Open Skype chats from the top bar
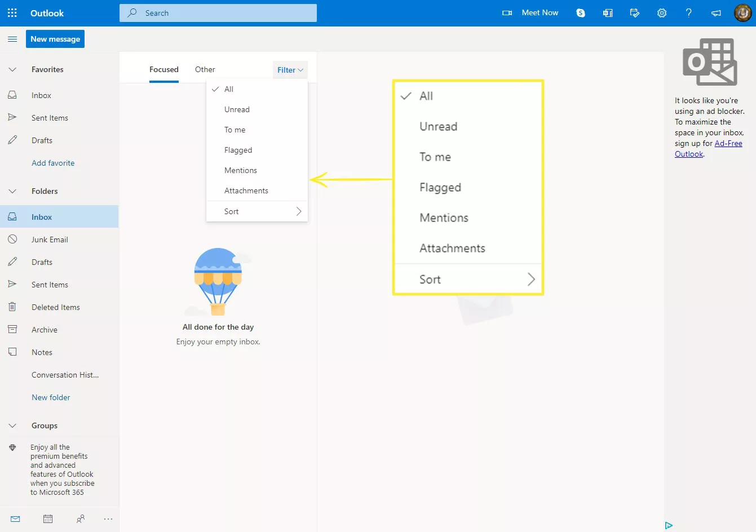 point(580,12)
